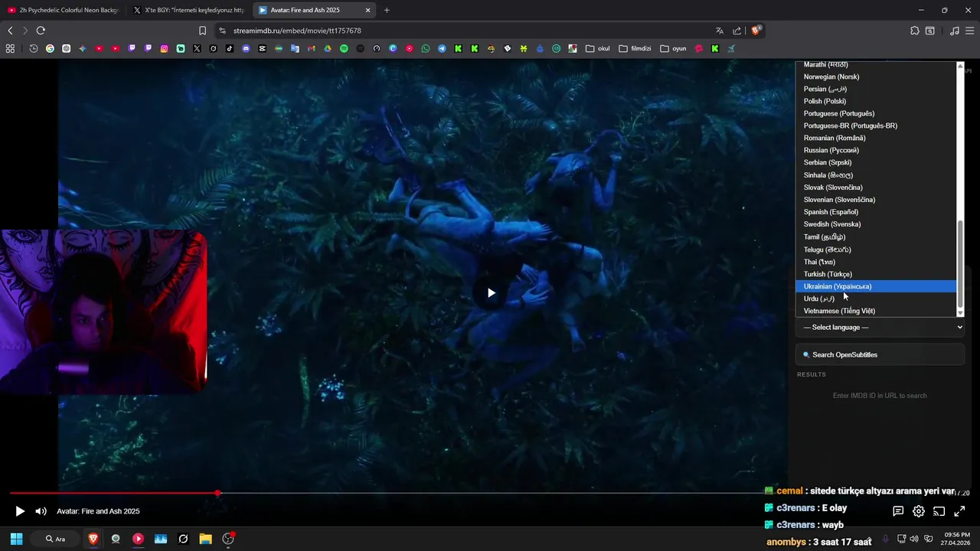The image size is (980, 551).
Task: Click language list scrollbar thumb
Action: click(x=960, y=266)
